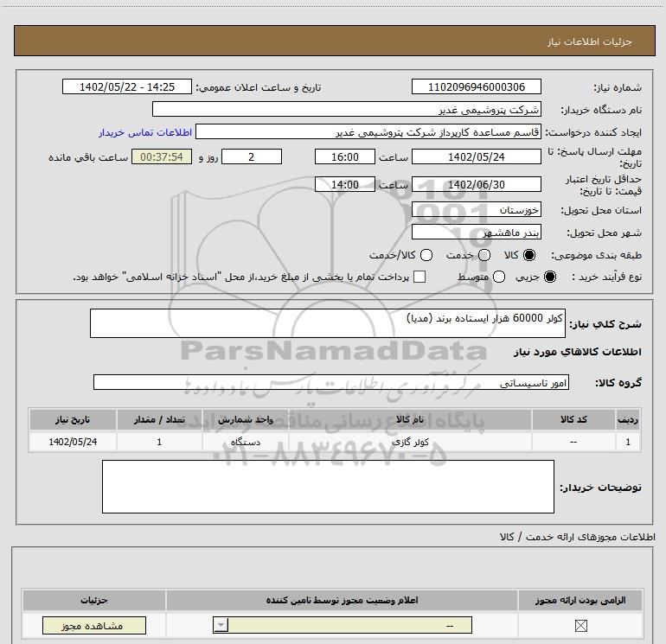Click the کولر گازی item name cell
Viewport: 666px width, 644px height.
[x=410, y=442]
